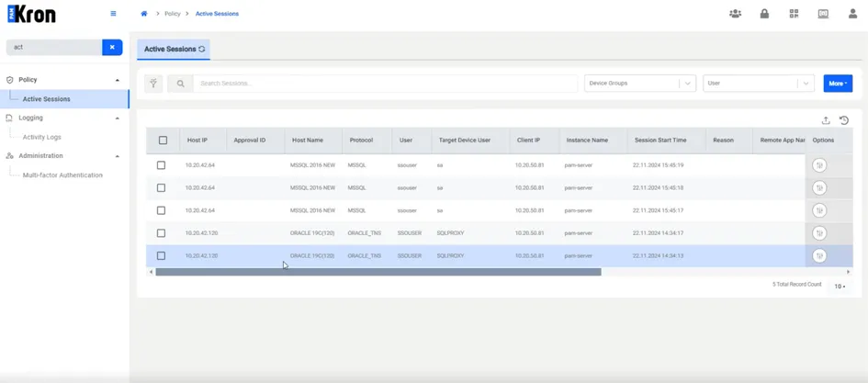Check the highlighted ORACLE 19C(120) row checkbox
The height and width of the screenshot is (383, 868).
click(x=161, y=255)
